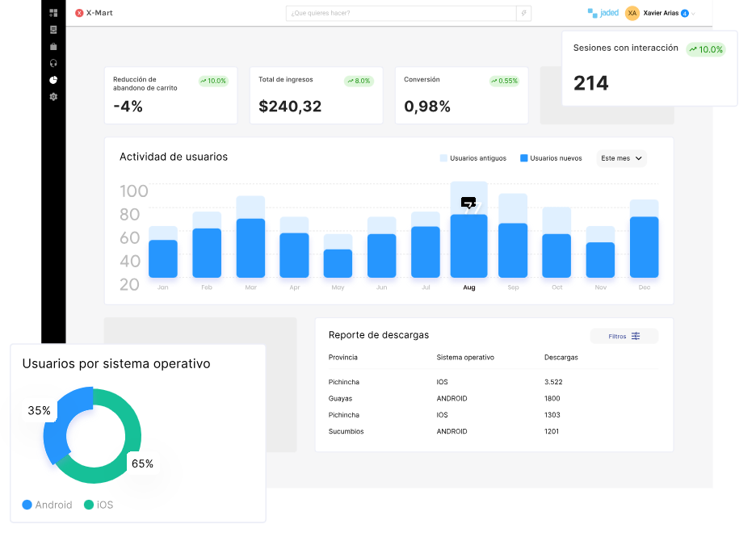Click the headphones support icon in sidebar
The height and width of the screenshot is (541, 756).
pos(53,63)
